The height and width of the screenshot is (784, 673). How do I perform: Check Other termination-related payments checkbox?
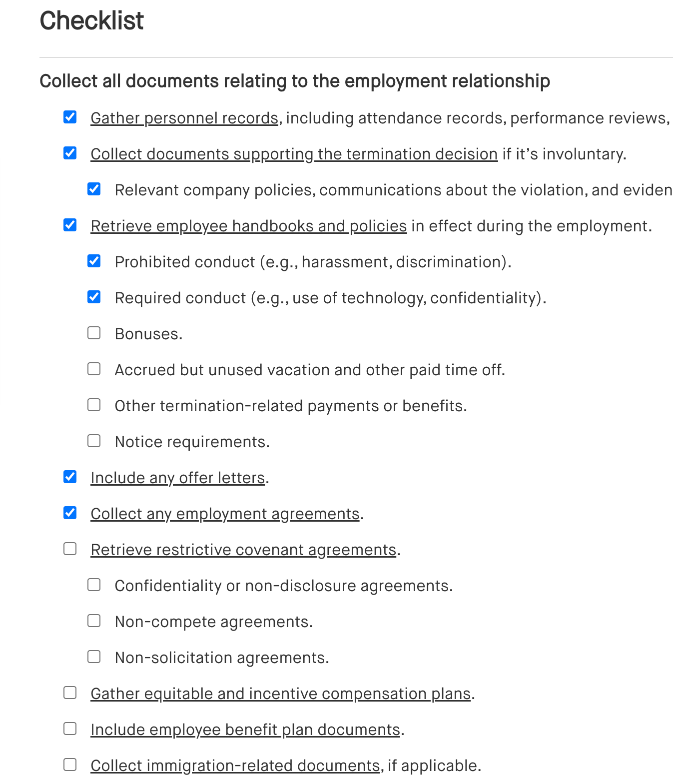coord(94,405)
